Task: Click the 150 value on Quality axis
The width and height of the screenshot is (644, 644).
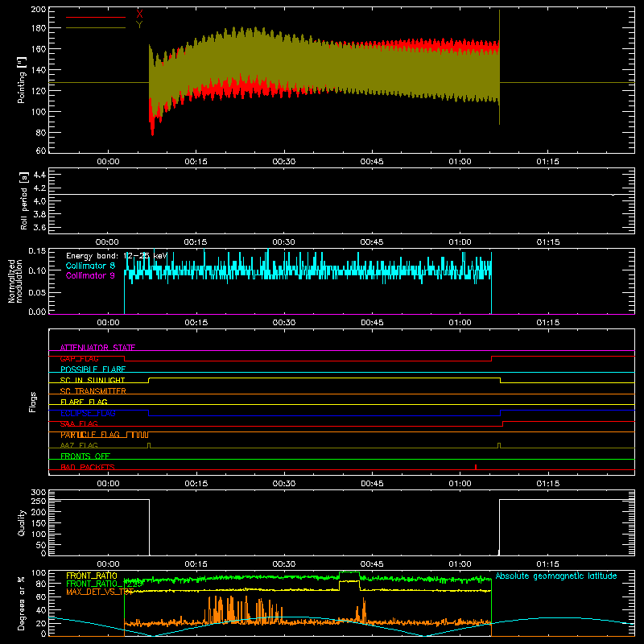Action: pyautogui.click(x=39, y=523)
